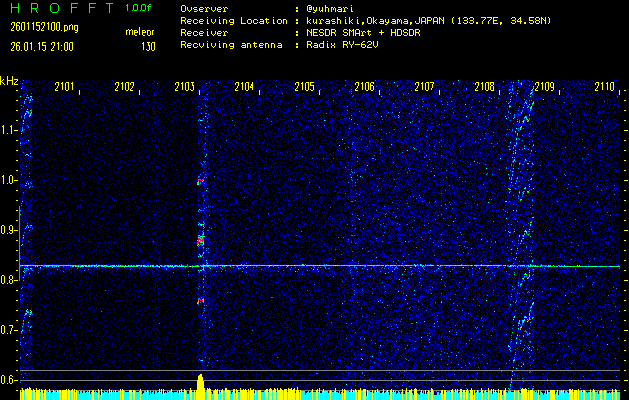Click the Receiving antenna label

coord(231,45)
